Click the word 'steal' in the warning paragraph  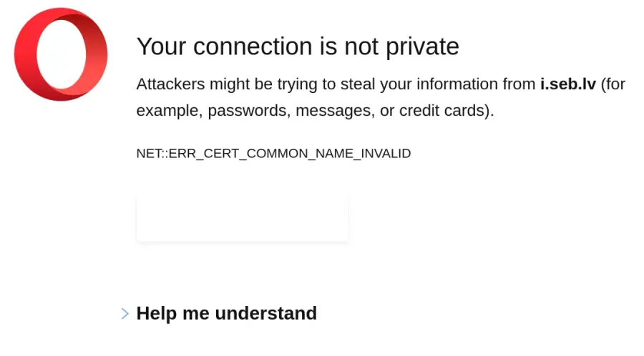pos(358,84)
